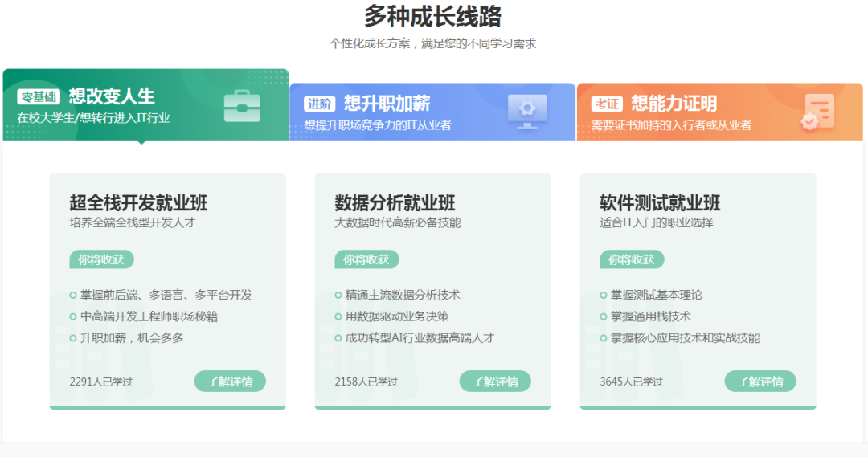Click 你将收获 tag in 超全栈开发就业班 card
The width and height of the screenshot is (868, 457).
[101, 259]
